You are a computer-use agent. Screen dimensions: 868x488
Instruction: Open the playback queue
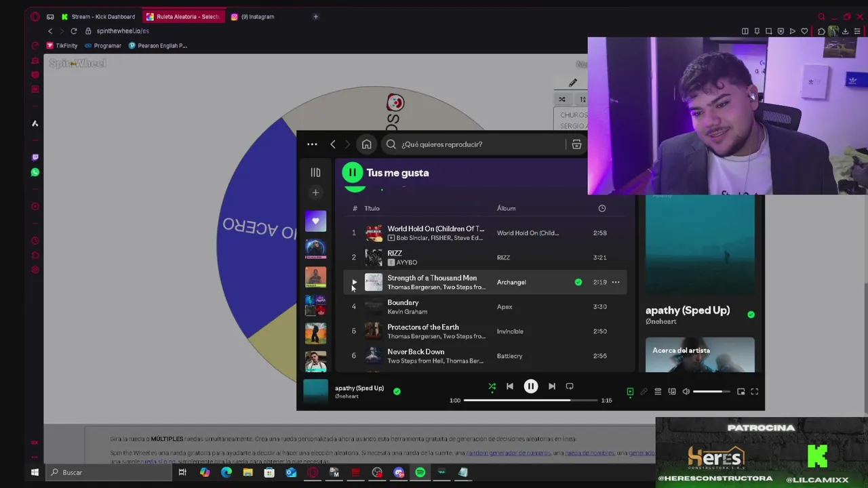[x=658, y=392]
